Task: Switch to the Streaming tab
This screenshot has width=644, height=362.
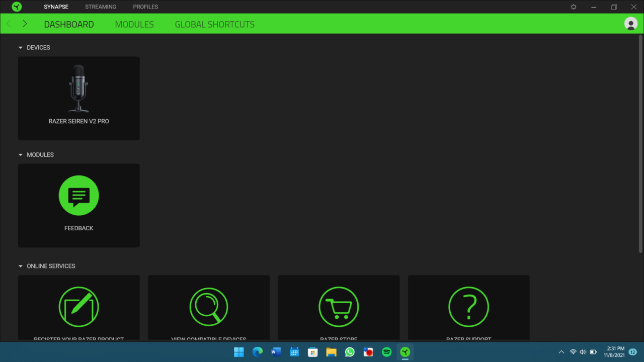Action: 101,7
